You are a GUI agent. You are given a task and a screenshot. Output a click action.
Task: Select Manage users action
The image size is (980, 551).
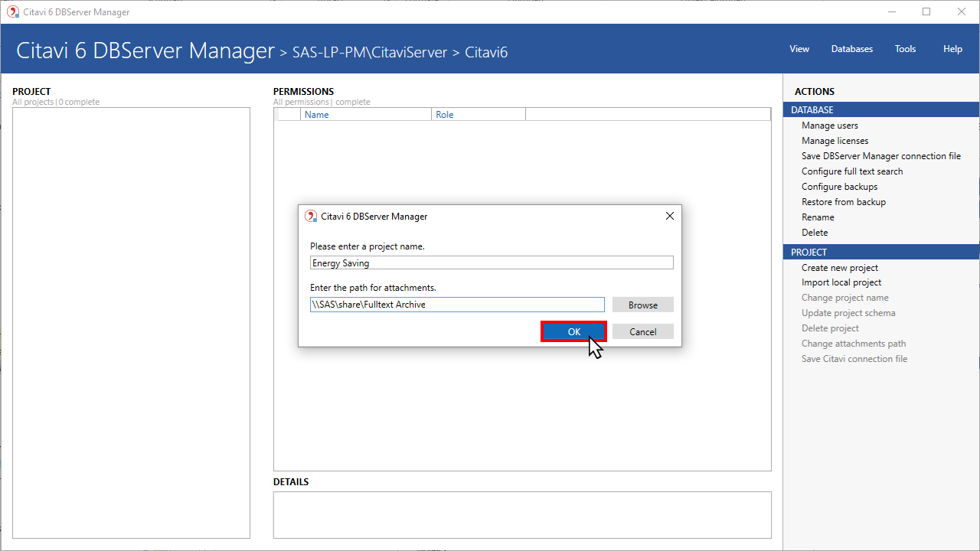[829, 126]
